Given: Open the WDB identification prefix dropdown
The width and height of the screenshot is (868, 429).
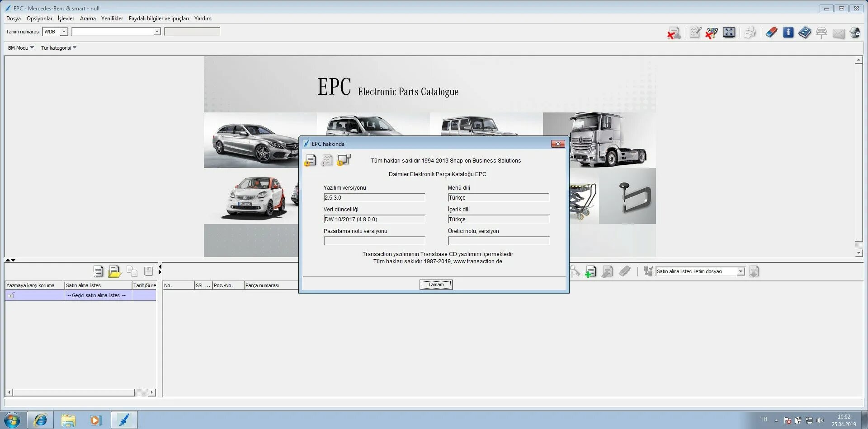Looking at the screenshot, I should (64, 32).
